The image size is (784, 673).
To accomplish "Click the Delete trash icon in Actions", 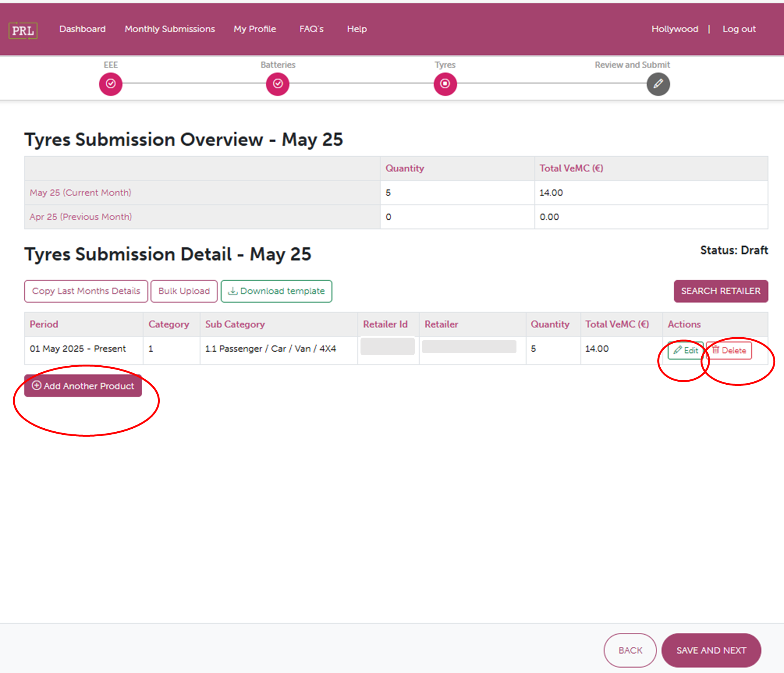I will tap(716, 350).
